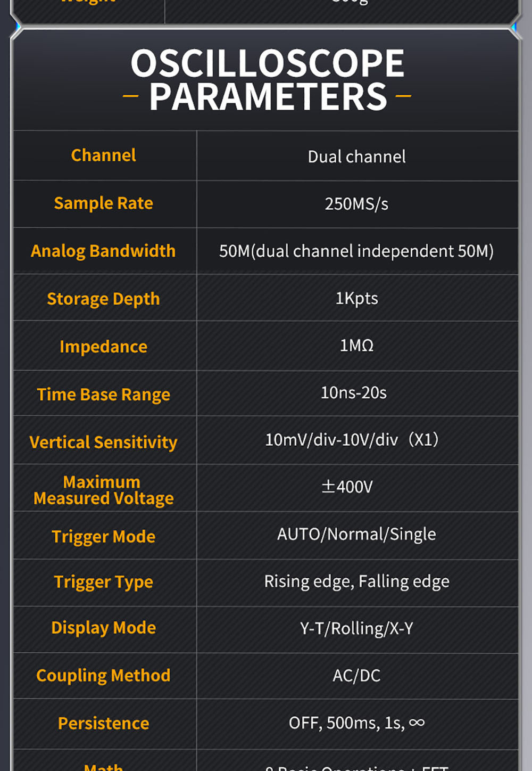Viewport: 532px width, 771px height.
Task: Select the AUTO/Normal/Single value
Action: click(356, 534)
